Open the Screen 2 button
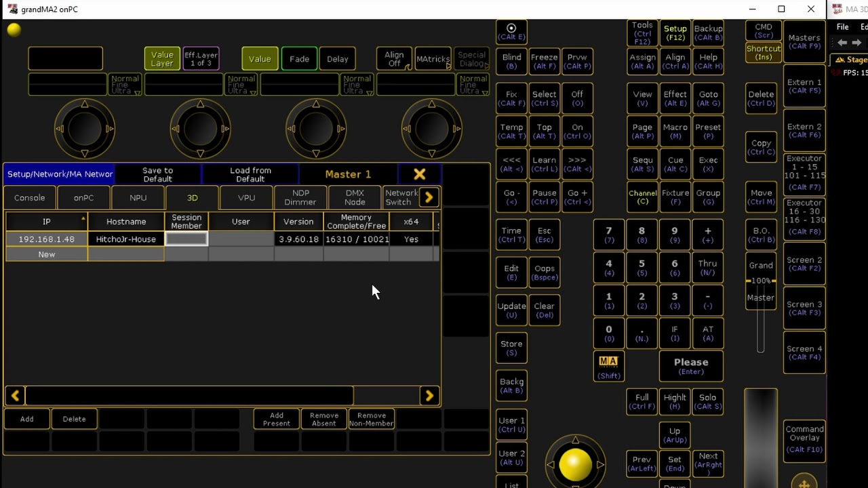This screenshot has width=868, height=488. [x=804, y=264]
